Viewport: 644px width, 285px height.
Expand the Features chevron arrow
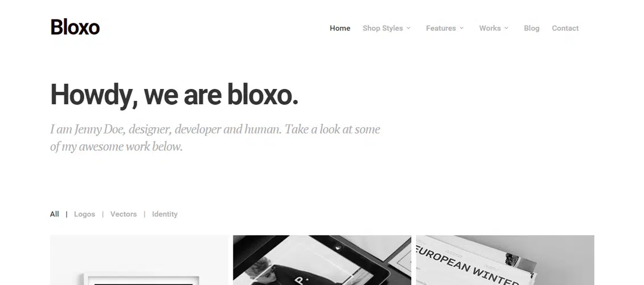(x=461, y=28)
